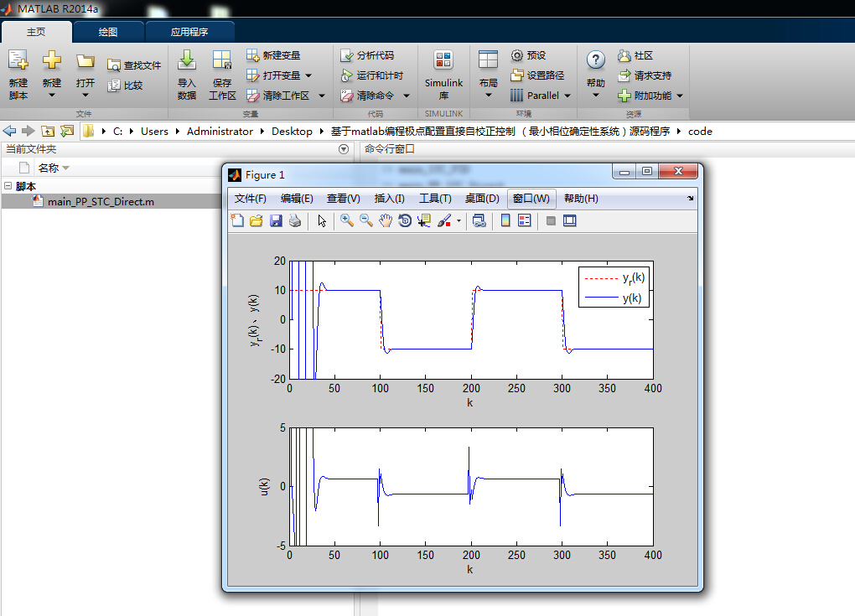The width and height of the screenshot is (855, 616).
Task: Click the Hide Plot Tools icon
Action: pyautogui.click(x=551, y=220)
